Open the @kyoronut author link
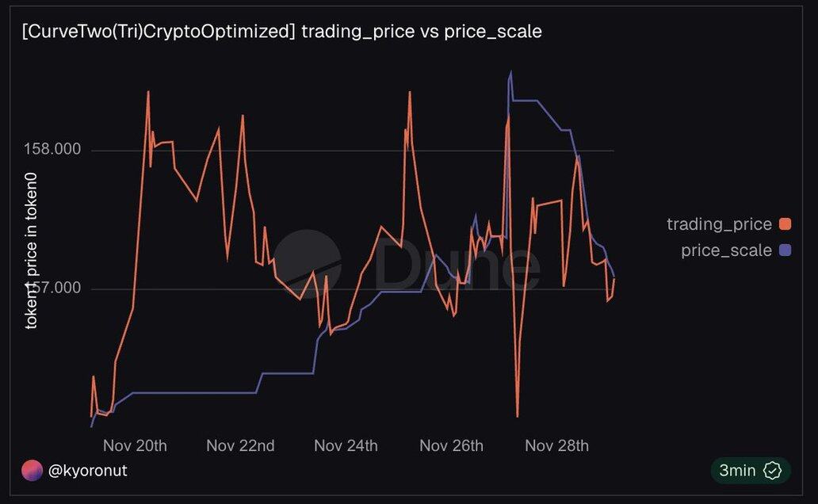The height and width of the screenshot is (504, 818). click(x=87, y=471)
